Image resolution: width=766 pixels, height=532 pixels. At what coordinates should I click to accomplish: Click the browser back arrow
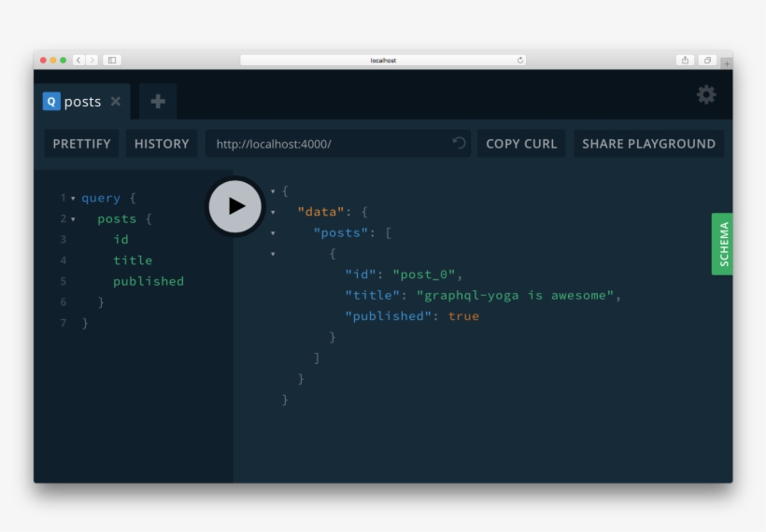(x=78, y=60)
